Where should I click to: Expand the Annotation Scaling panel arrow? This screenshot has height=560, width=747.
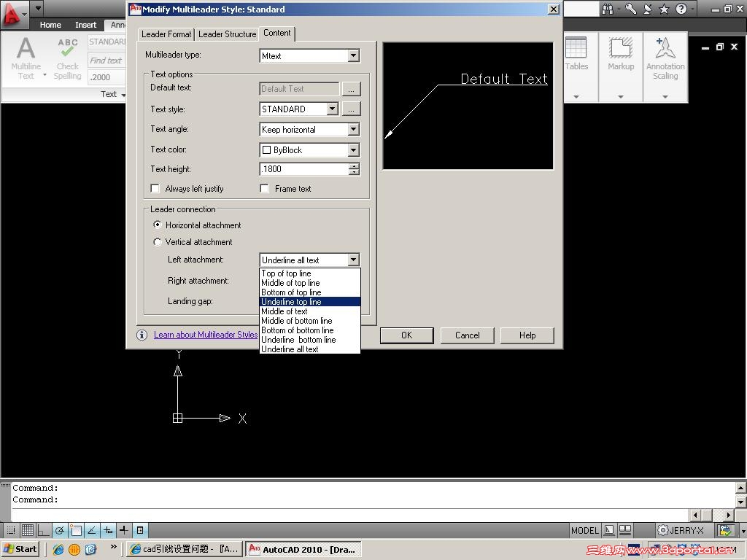pyautogui.click(x=665, y=97)
